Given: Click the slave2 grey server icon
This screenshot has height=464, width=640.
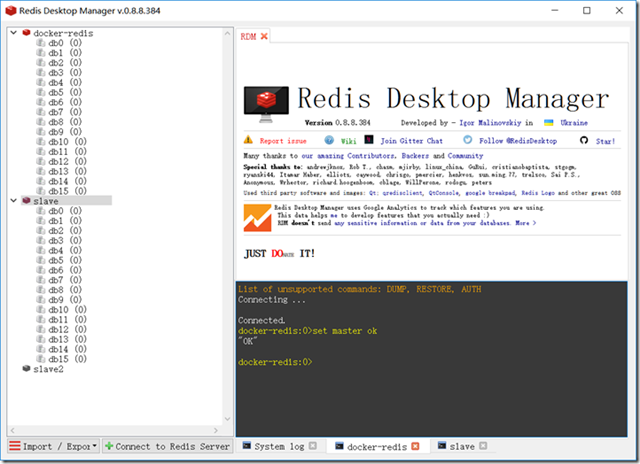Looking at the screenshot, I should [x=27, y=369].
